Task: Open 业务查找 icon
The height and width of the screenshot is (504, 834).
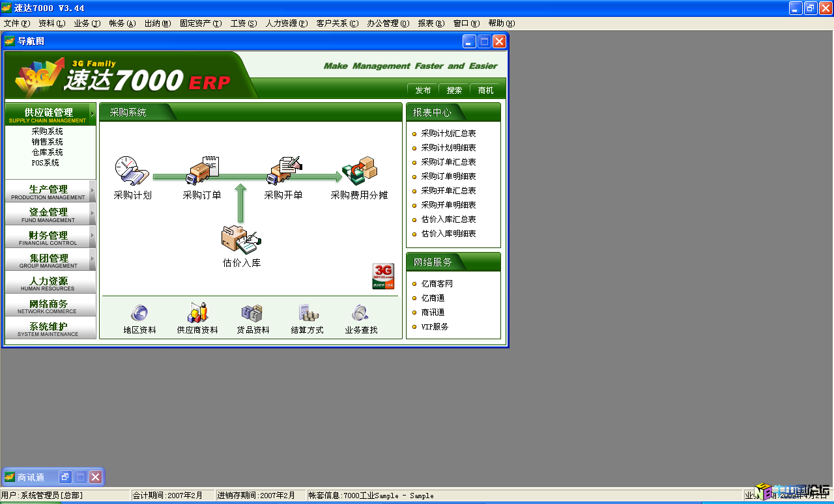Action: point(361,313)
